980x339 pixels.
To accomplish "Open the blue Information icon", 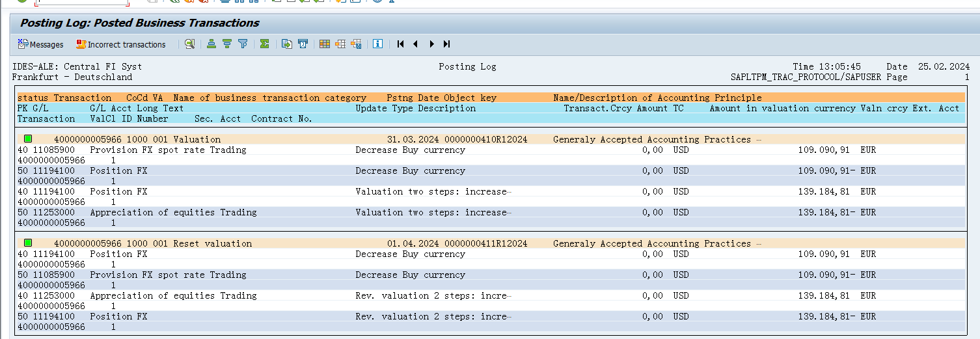I will 377,44.
